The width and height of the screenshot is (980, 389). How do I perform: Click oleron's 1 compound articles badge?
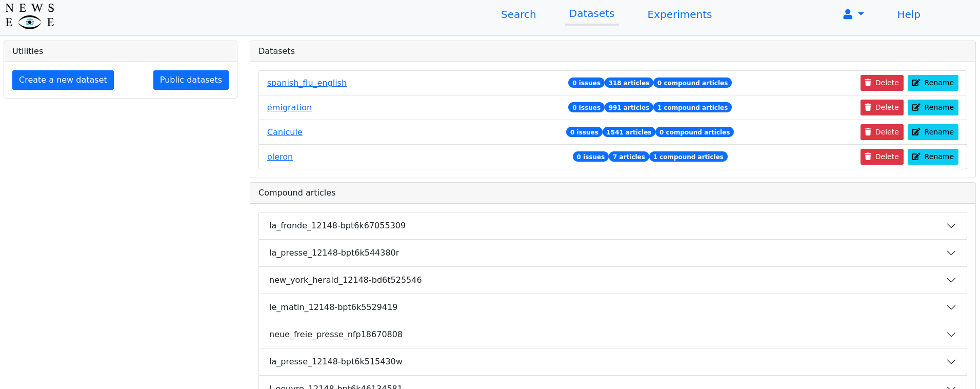(688, 157)
